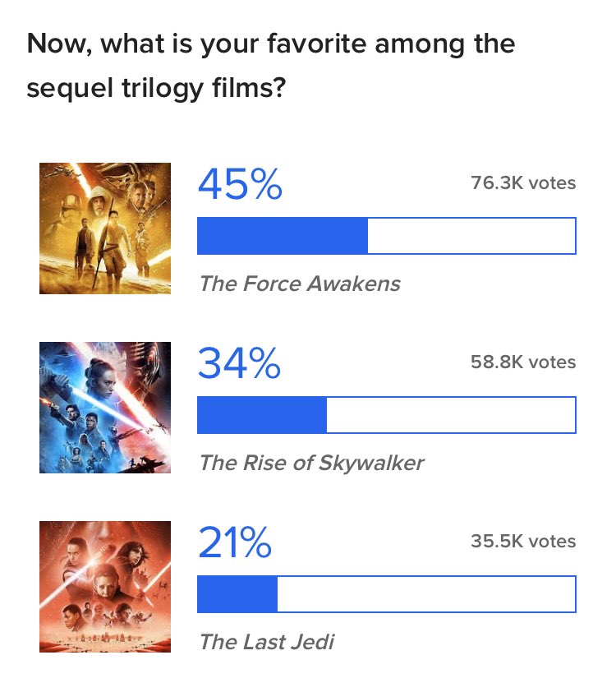The image size is (616, 692).
Task: Click the empty portion of Last Jedi bar
Action: [426, 594]
